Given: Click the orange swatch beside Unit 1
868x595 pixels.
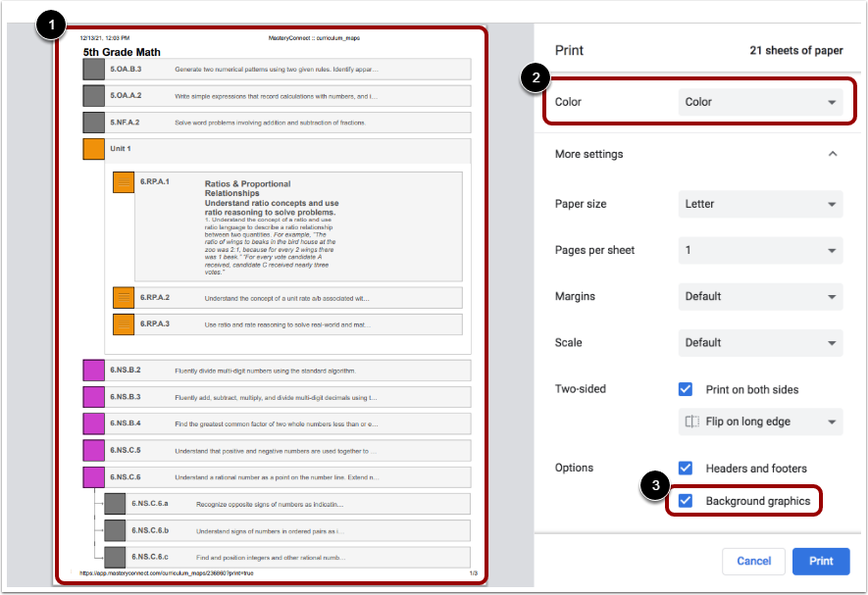Looking at the screenshot, I should (93, 149).
